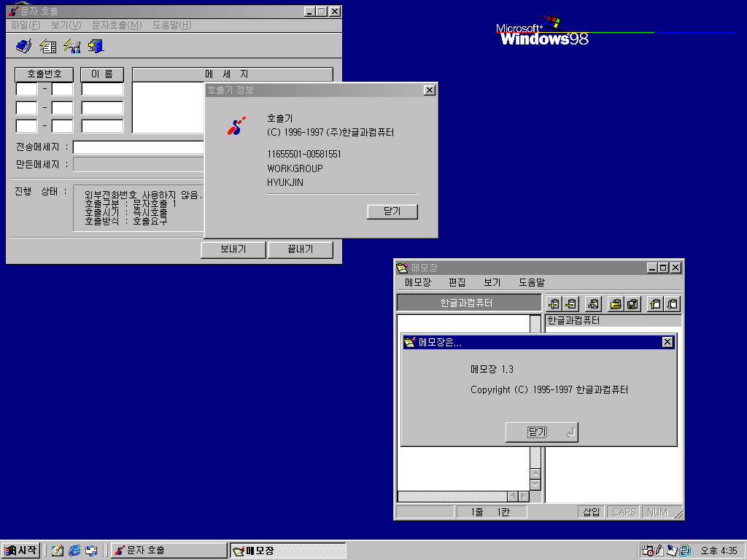This screenshot has width=747, height=560.
Task: Click the 만든메세지 field
Action: point(138,165)
